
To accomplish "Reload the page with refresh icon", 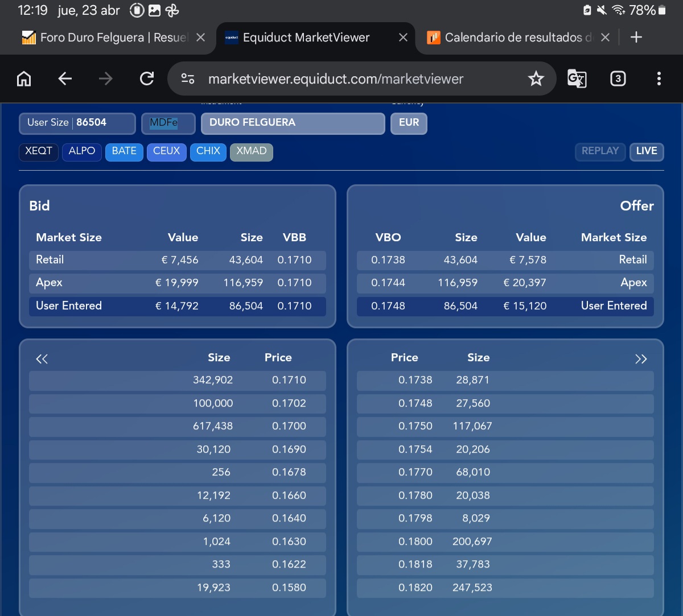I will tap(147, 78).
